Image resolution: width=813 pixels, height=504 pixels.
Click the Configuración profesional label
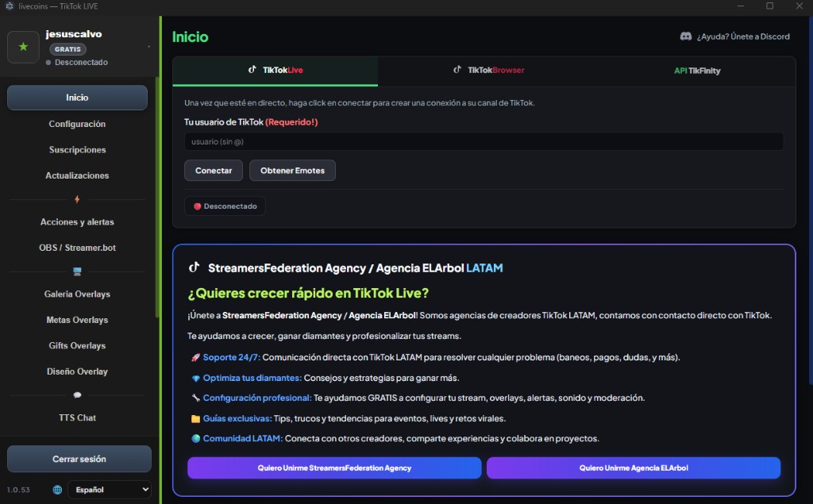coord(257,398)
